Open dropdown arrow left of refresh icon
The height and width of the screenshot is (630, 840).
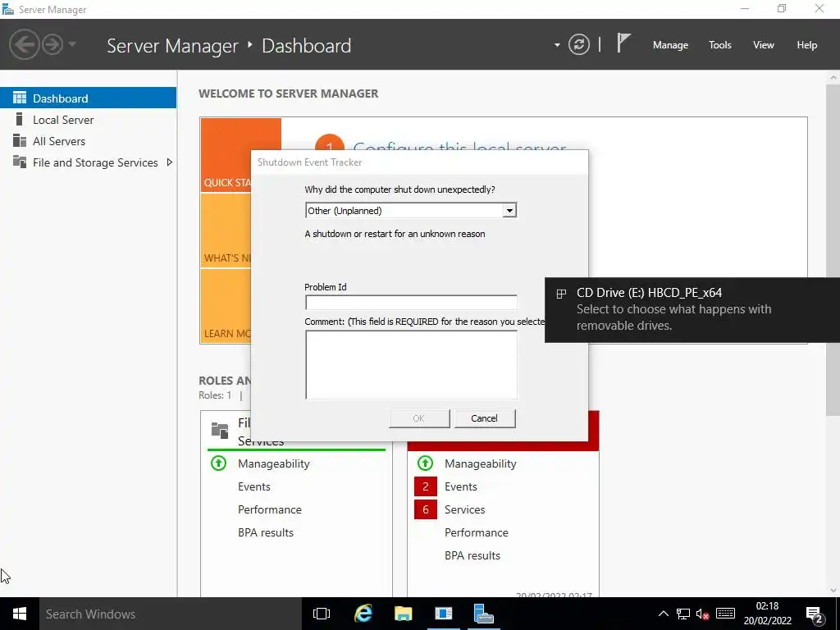[x=557, y=45]
